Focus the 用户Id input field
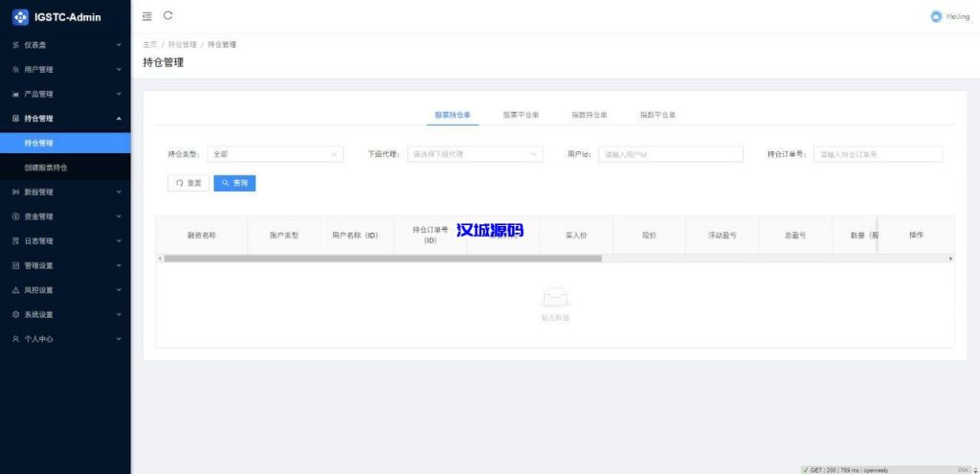 point(671,154)
